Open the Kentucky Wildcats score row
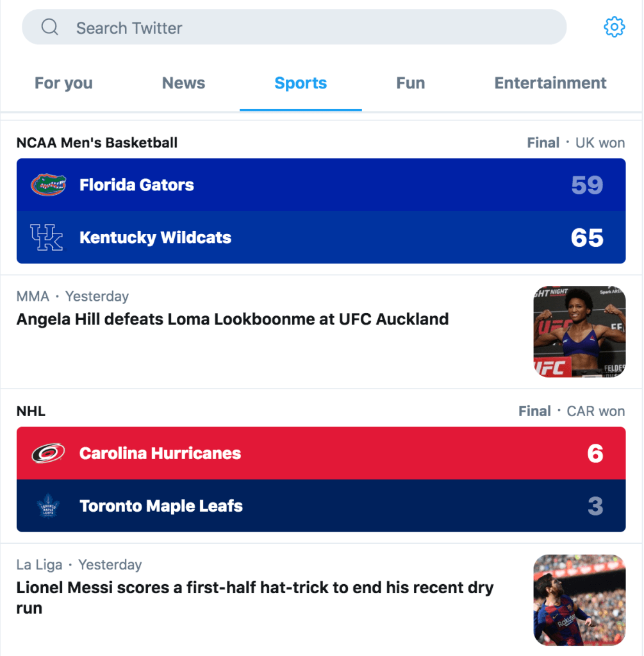The width and height of the screenshot is (644, 656). (320, 237)
